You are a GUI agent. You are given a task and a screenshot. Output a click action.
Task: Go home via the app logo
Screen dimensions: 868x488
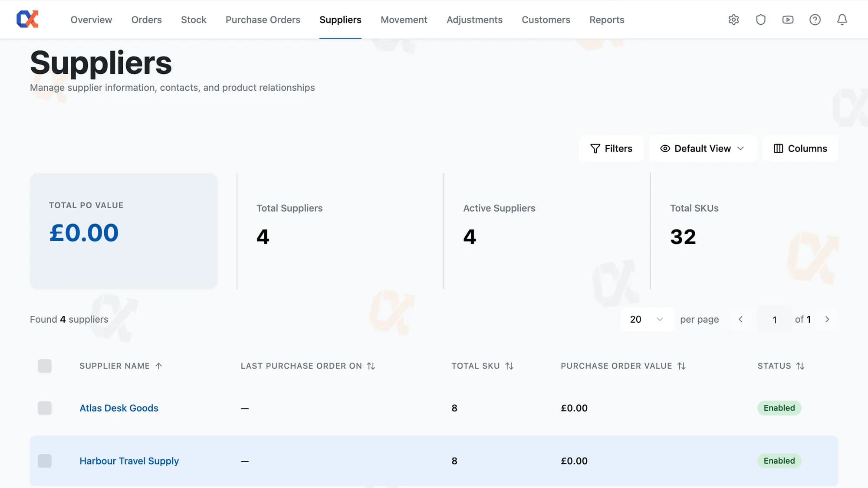point(27,20)
